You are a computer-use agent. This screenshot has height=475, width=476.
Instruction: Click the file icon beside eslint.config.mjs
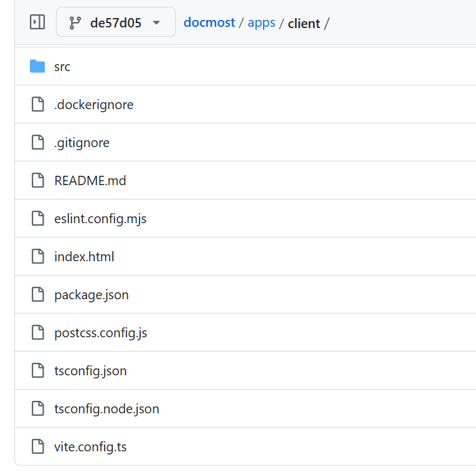pyautogui.click(x=38, y=218)
